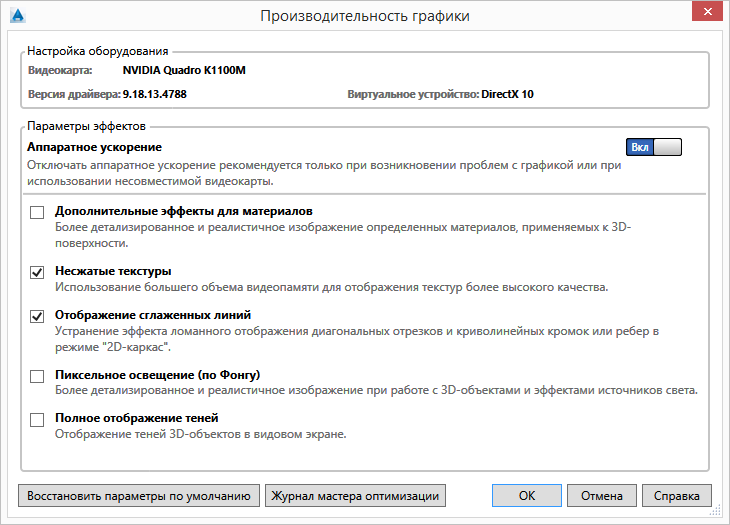This screenshot has height=525, width=730.
Task: Click description starting 'Использование большего объема видеопамяти'
Action: [331, 287]
